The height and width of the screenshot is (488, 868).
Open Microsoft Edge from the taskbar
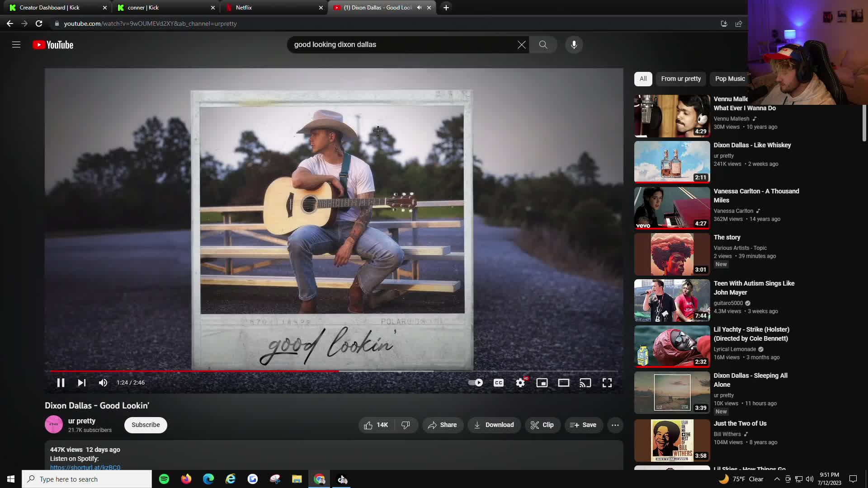[x=208, y=479]
